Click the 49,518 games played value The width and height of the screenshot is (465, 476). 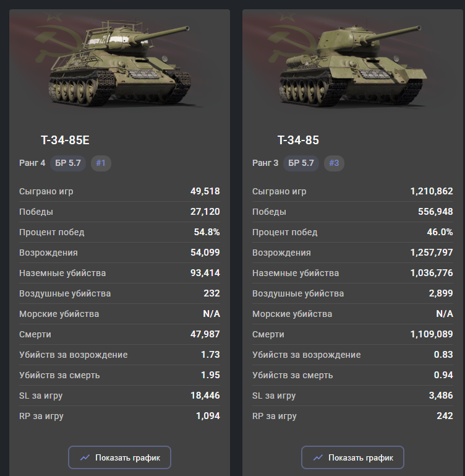[x=205, y=191]
